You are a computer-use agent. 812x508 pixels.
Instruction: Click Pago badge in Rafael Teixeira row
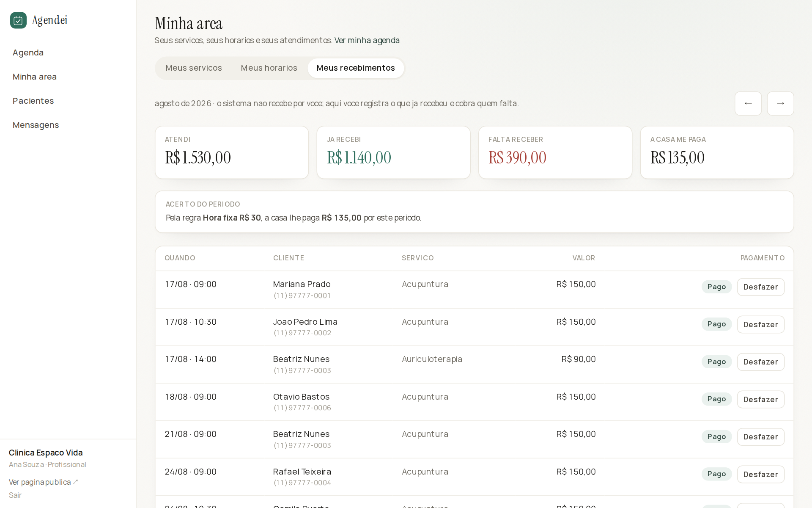click(716, 474)
